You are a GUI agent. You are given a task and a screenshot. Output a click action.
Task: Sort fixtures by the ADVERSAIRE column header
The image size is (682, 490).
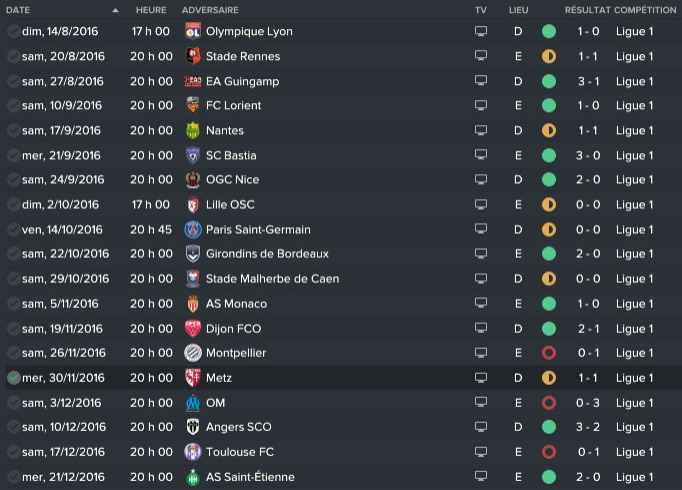click(210, 10)
